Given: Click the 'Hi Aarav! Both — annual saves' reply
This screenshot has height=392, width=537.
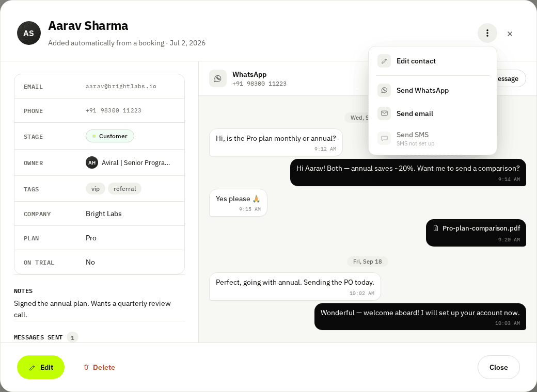Looking at the screenshot, I should pyautogui.click(x=408, y=172).
